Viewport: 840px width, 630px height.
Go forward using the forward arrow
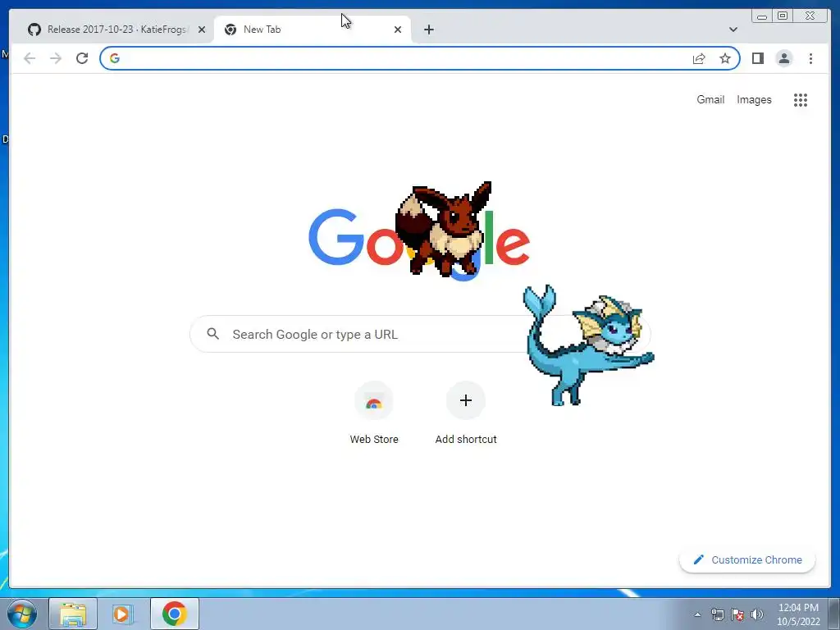[56, 58]
